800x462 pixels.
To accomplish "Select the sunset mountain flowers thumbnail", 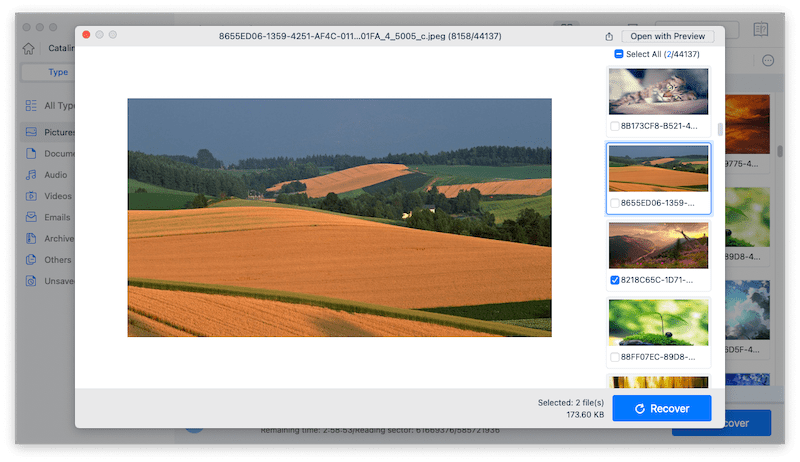I will tap(658, 245).
